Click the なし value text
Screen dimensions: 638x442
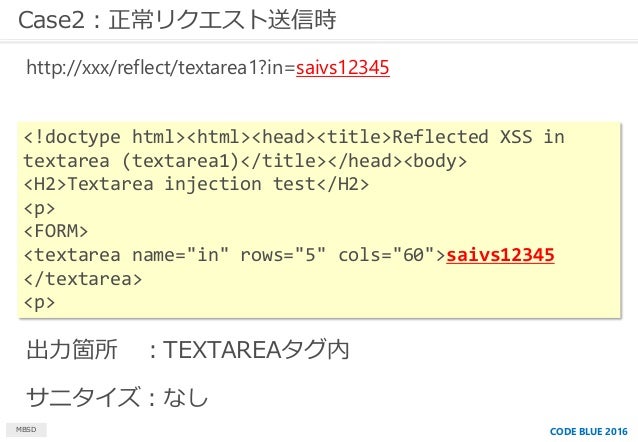[186, 397]
